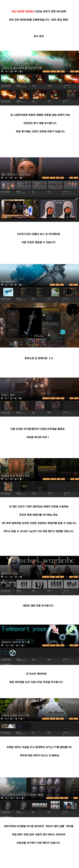Select the text 프로스트 문 업데이트 2.0
Screen dimensions: 79x868
tap(39, 358)
